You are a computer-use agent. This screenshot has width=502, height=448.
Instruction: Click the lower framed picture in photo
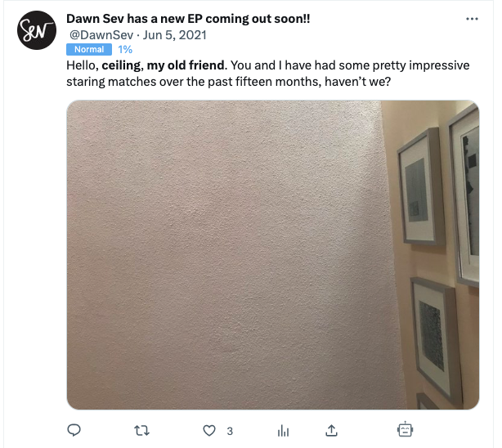tap(435, 340)
